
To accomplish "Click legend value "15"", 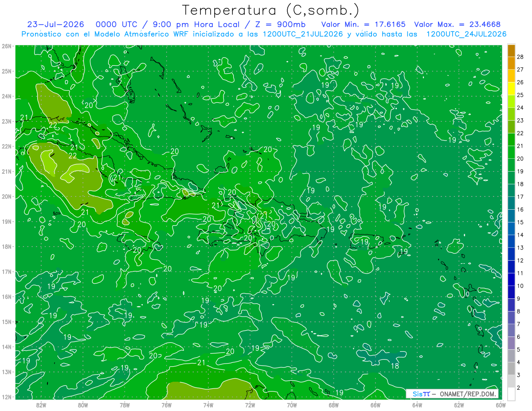I will (x=520, y=222).
